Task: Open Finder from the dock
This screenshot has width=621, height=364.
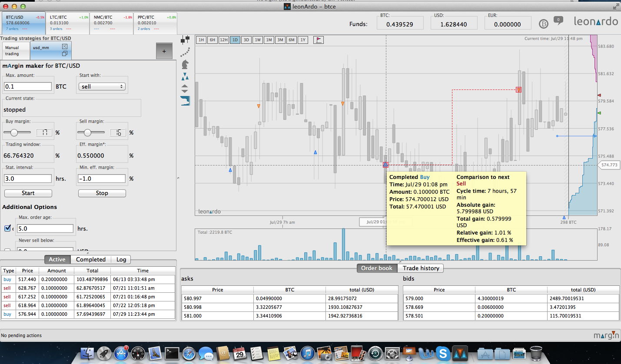Action: click(87, 353)
